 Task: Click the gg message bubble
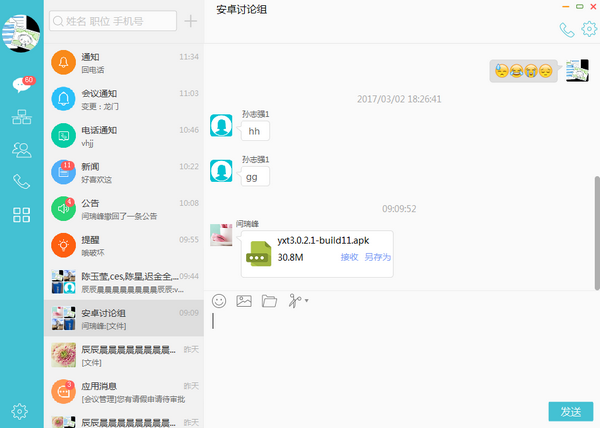click(255, 177)
